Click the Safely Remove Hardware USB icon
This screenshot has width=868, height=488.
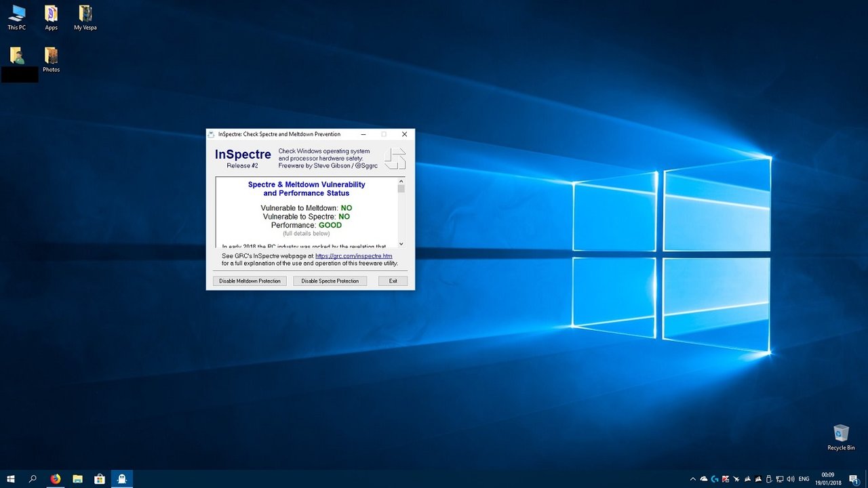tap(769, 479)
